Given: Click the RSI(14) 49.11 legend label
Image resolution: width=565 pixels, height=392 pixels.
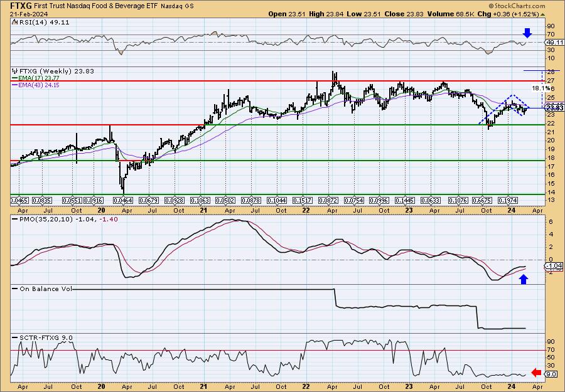Looking at the screenshot, I should (43, 22).
